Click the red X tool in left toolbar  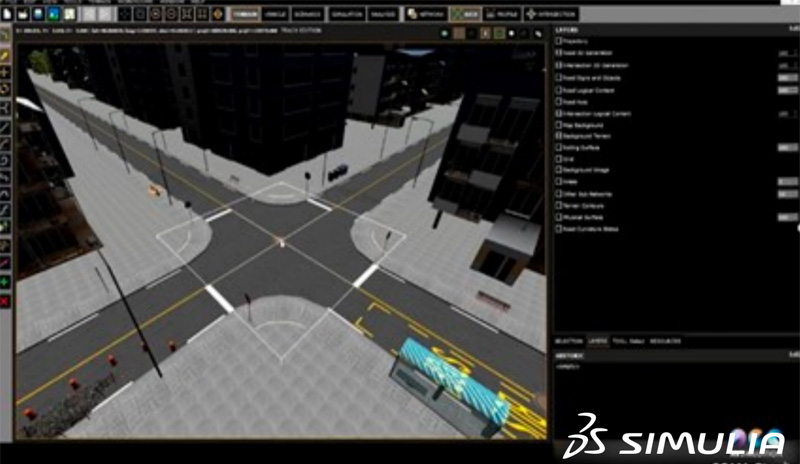click(x=6, y=301)
